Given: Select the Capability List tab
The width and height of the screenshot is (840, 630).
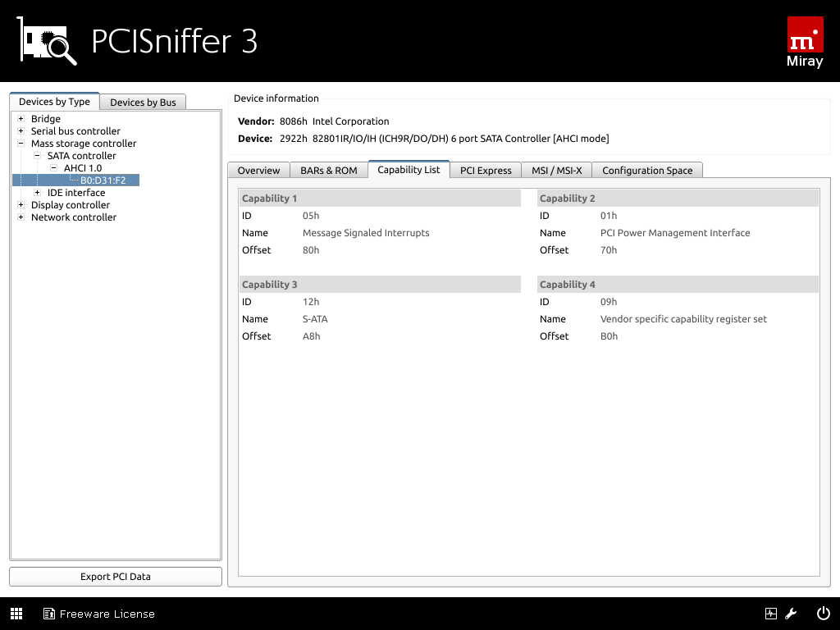Looking at the screenshot, I should [x=409, y=169].
